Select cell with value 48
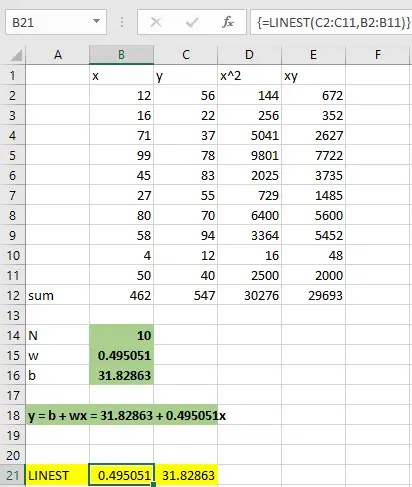Viewport: 412px width, 487px height. coord(313,255)
